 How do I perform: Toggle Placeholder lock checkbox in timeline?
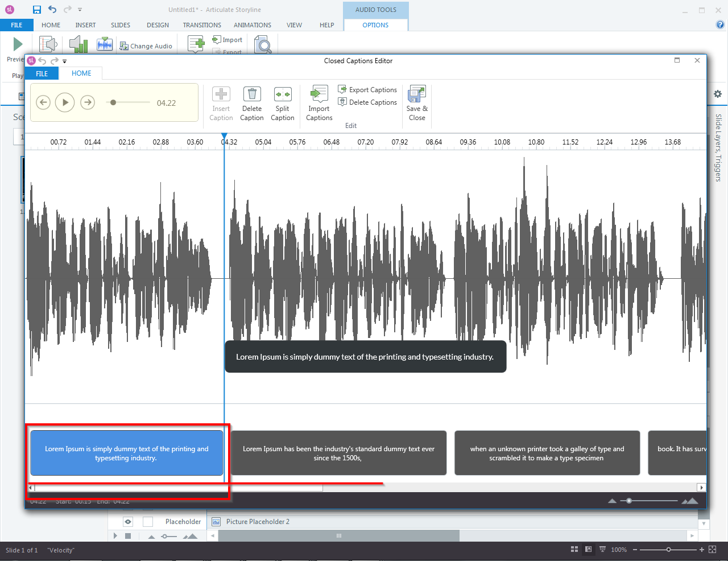point(148,521)
